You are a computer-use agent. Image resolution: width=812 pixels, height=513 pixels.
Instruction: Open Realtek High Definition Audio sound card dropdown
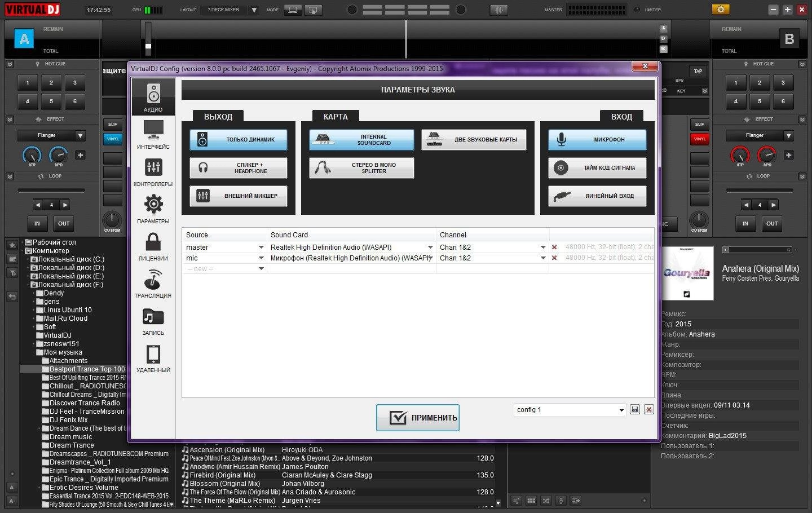[x=430, y=247]
